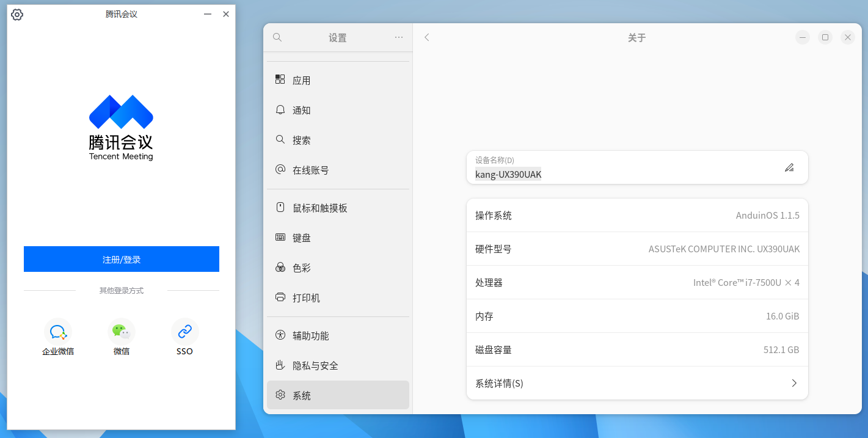Screen dimensions: 868x438
Task: Close the 腾讯会议 window
Action: pyautogui.click(x=226, y=14)
